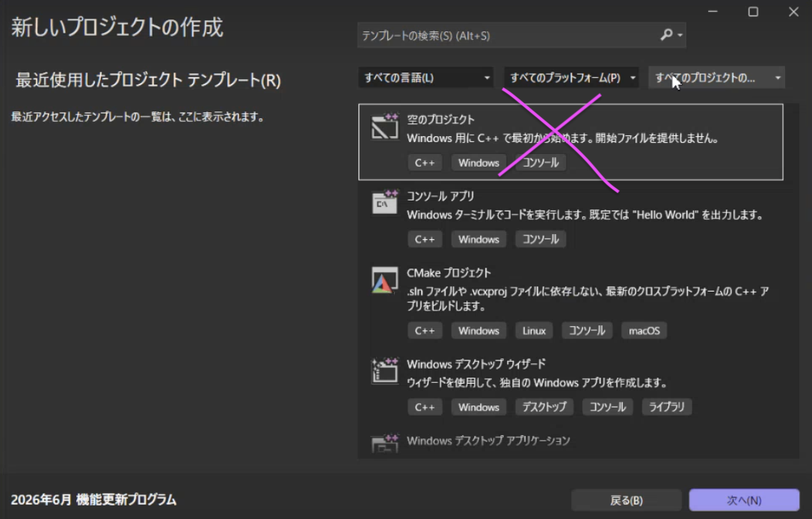Screen dimensions: 812x519
Task: Click the Windows デスクトップ アプリケーション icon
Action: pos(385,443)
